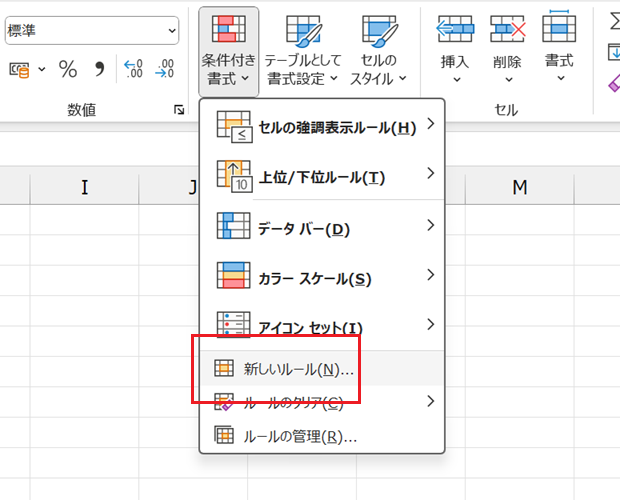Click the Decrease Decimal icon
Screen dimensions: 620x500
tap(165, 69)
